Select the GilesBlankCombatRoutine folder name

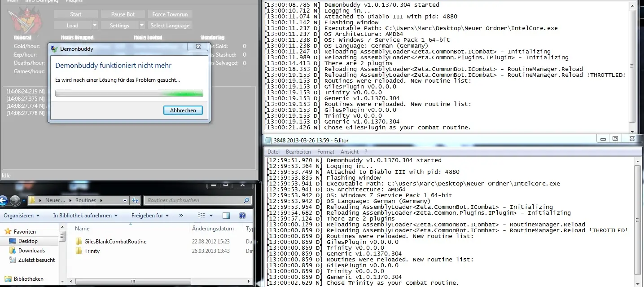point(115,242)
